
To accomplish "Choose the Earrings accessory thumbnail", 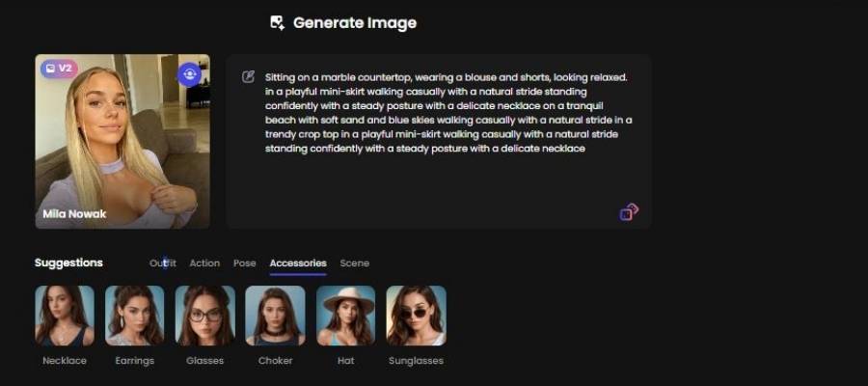I will (134, 316).
